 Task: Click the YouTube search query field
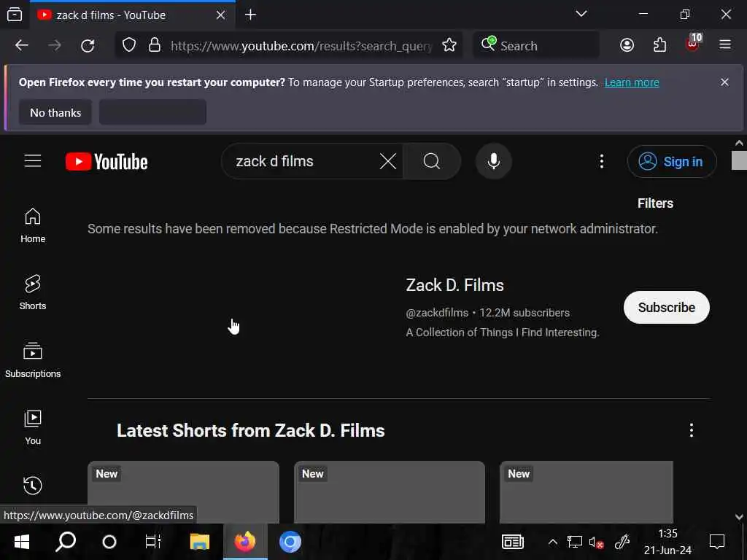click(305, 161)
